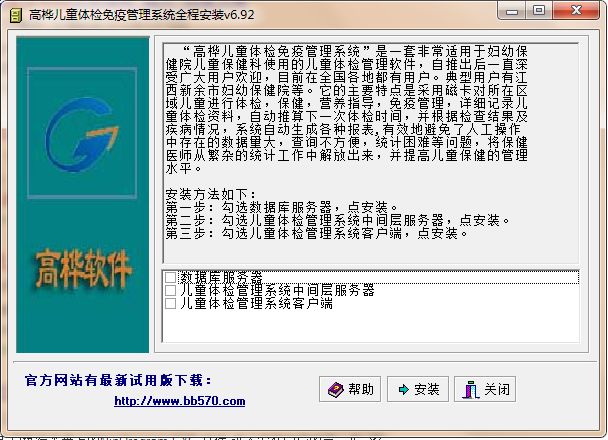
Task: Check the 儿童体检管理系统客户端 checkbox
Action: coord(170,303)
